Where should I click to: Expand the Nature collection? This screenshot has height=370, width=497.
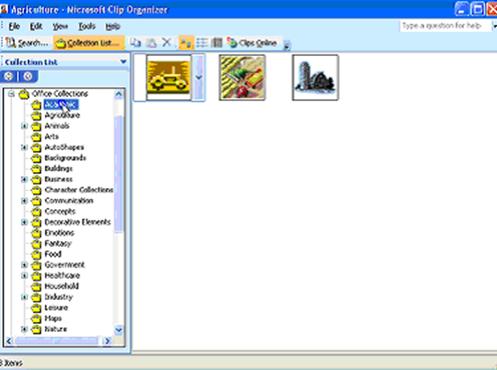click(x=24, y=329)
